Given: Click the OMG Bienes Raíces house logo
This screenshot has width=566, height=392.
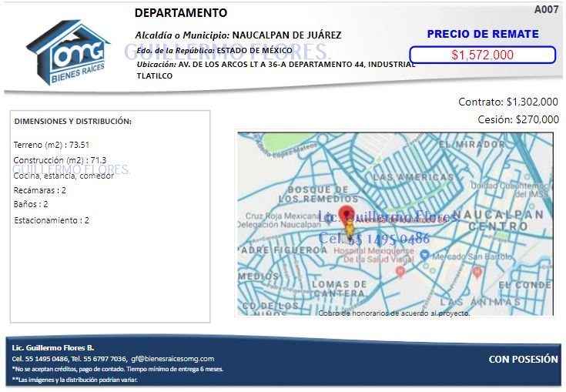Looking at the screenshot, I should (68, 55).
